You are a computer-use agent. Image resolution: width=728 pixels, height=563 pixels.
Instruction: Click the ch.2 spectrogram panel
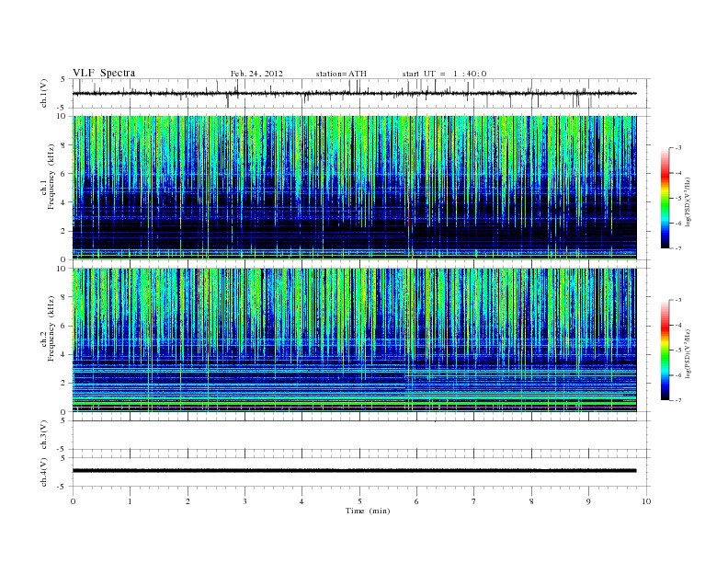[354, 340]
